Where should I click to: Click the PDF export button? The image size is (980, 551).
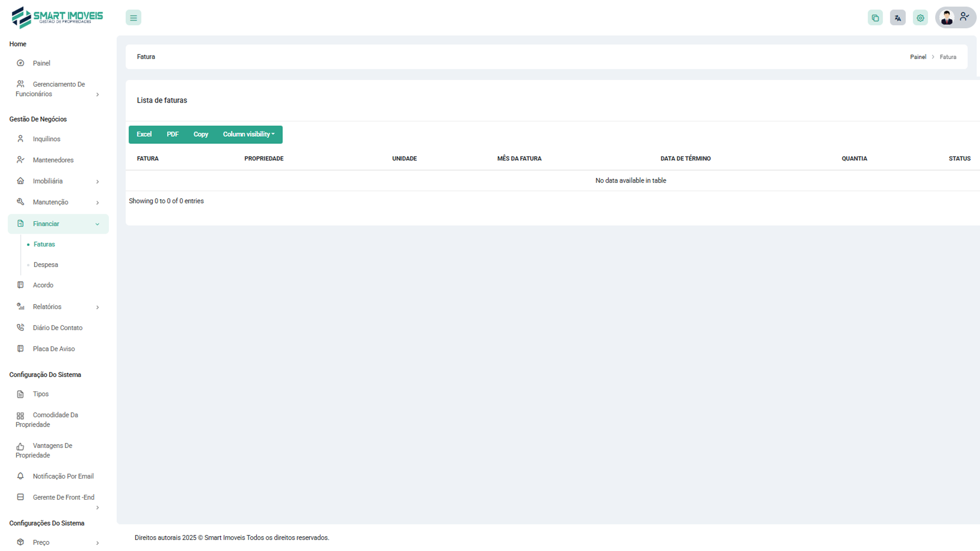pyautogui.click(x=173, y=134)
